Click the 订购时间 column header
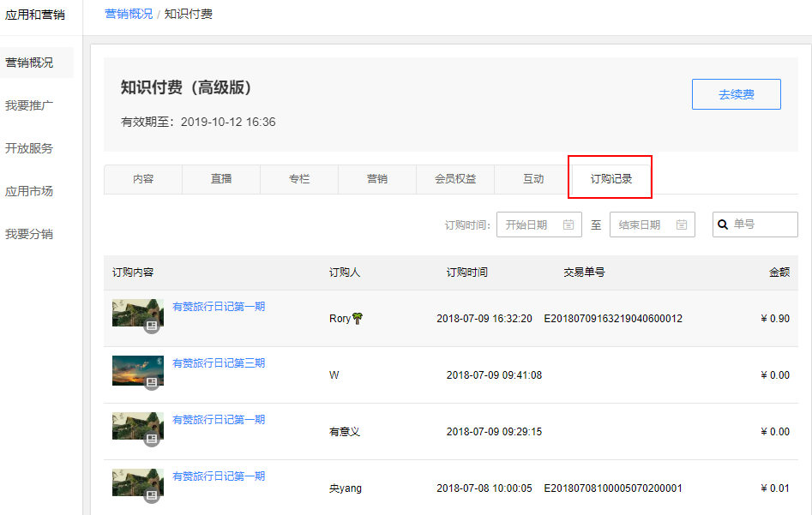The image size is (812, 515). tap(467, 272)
